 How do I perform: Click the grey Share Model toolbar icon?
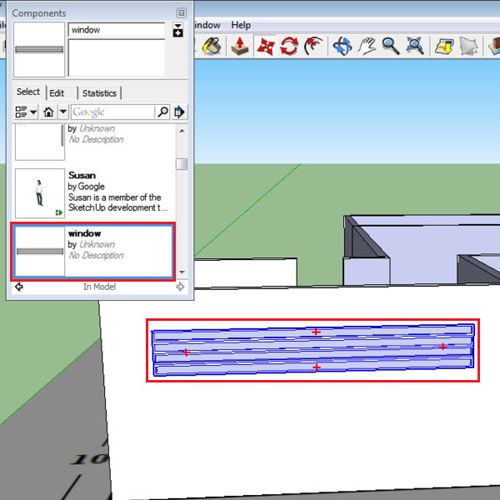coord(469,46)
